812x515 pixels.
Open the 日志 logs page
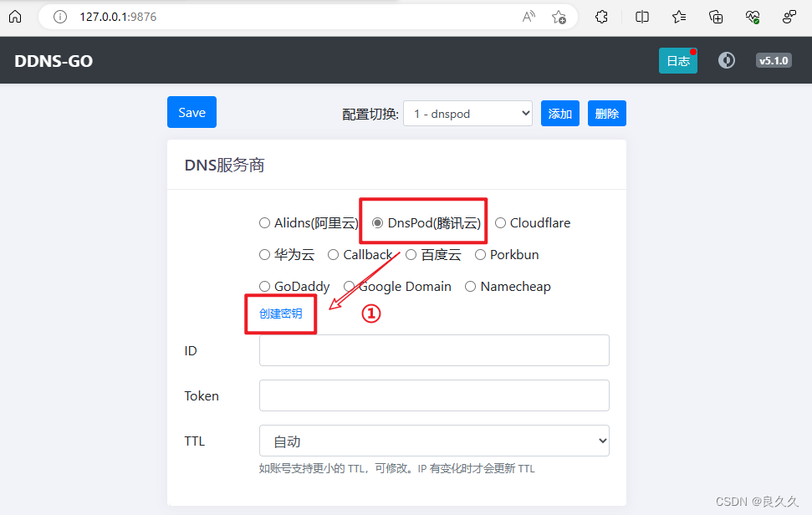click(678, 60)
